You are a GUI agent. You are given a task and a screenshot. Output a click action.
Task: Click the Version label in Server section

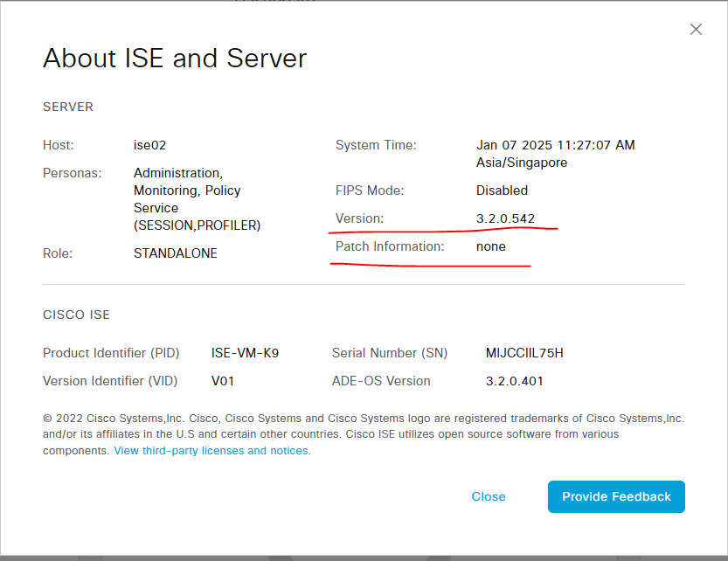359,218
